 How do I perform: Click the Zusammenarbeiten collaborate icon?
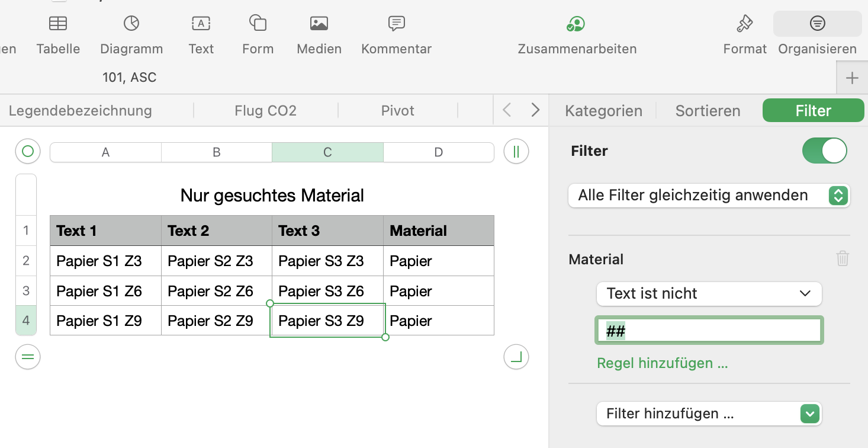(x=576, y=24)
